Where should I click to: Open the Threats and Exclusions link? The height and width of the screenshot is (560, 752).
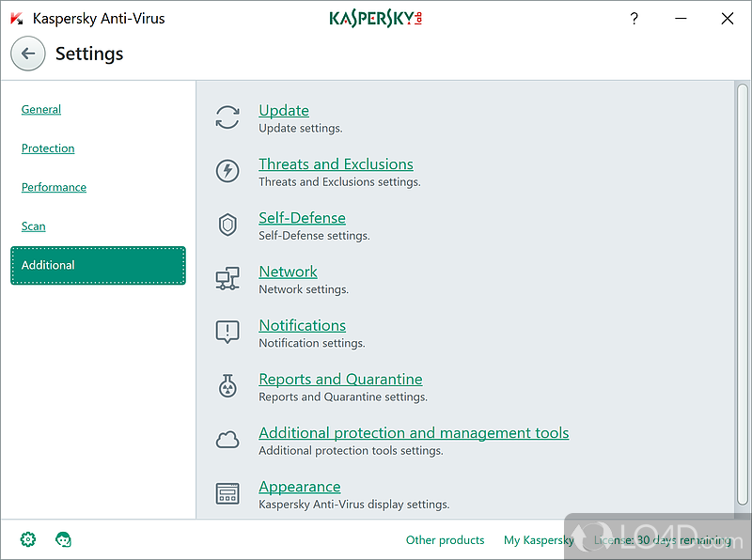click(336, 164)
